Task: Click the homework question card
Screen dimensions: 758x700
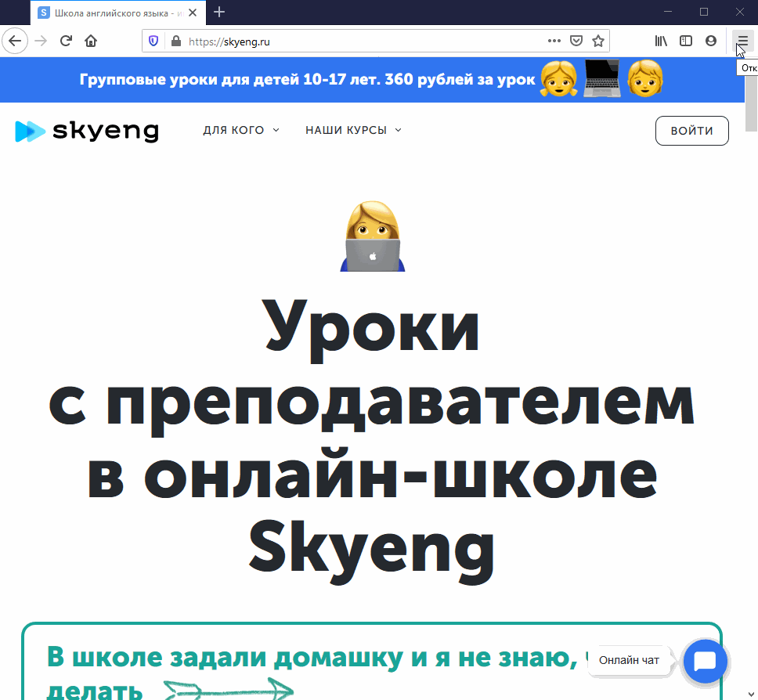Action: (x=372, y=662)
